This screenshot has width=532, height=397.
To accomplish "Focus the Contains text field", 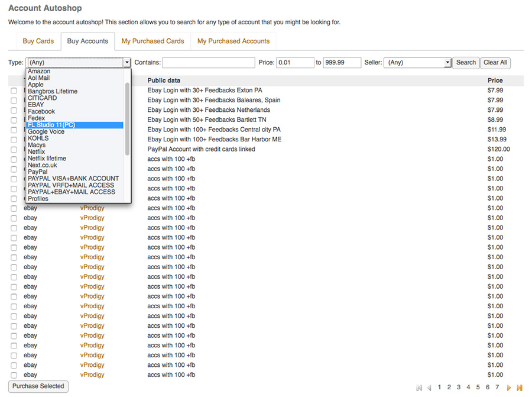I will click(208, 62).
